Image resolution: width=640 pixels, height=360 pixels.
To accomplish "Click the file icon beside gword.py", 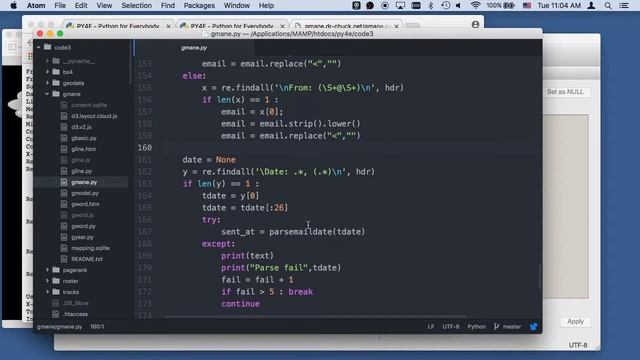I will (64, 226).
